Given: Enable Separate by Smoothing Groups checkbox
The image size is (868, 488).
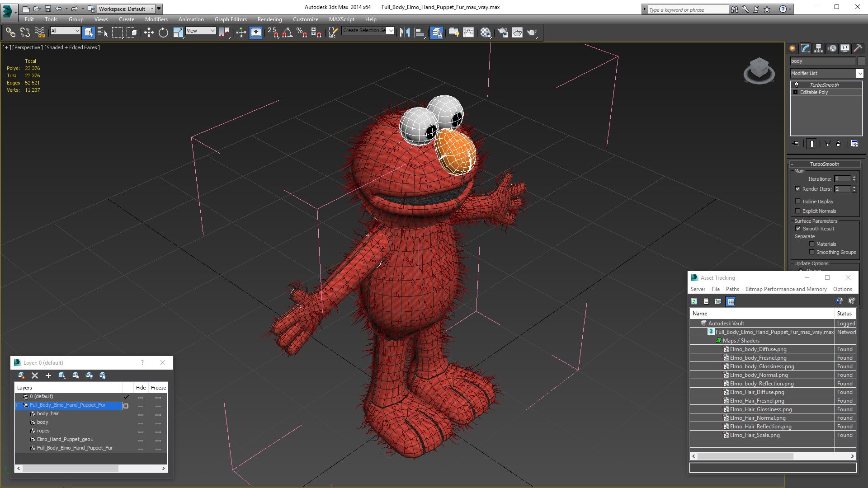Looking at the screenshot, I should click(x=811, y=252).
